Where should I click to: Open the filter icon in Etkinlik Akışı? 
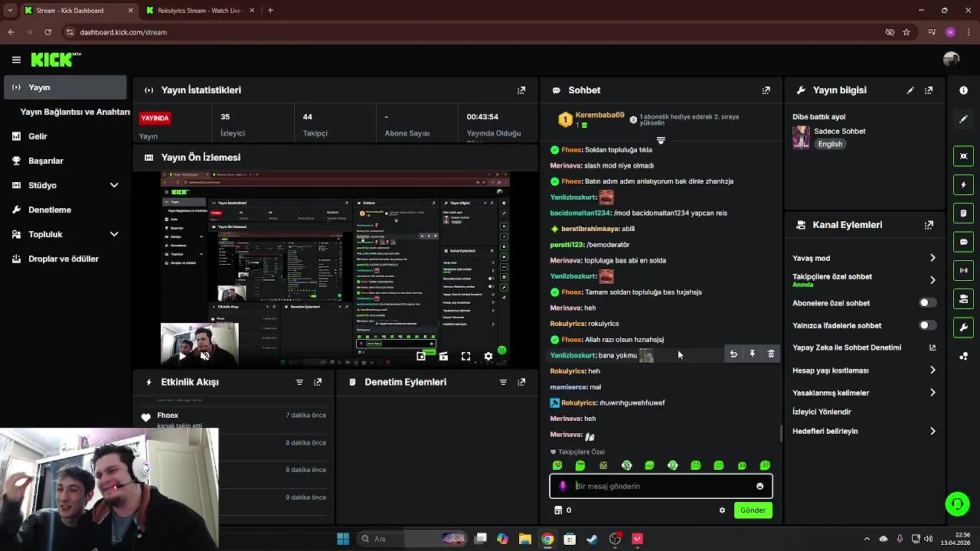(x=299, y=382)
